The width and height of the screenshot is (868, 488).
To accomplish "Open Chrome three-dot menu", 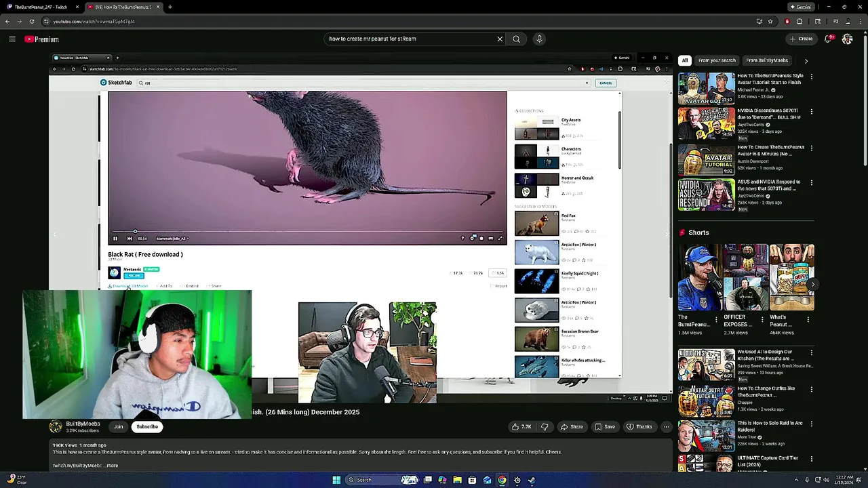I will point(860,21).
